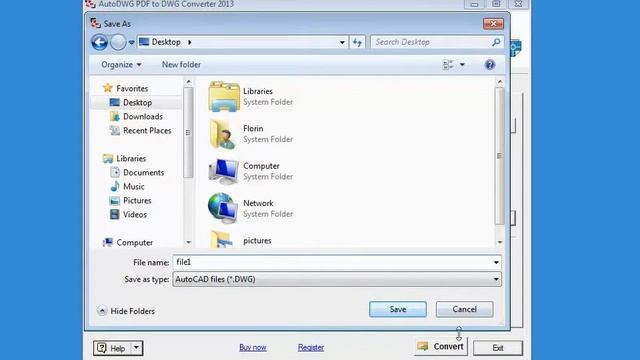Click Convert in the converter window

pos(440,347)
